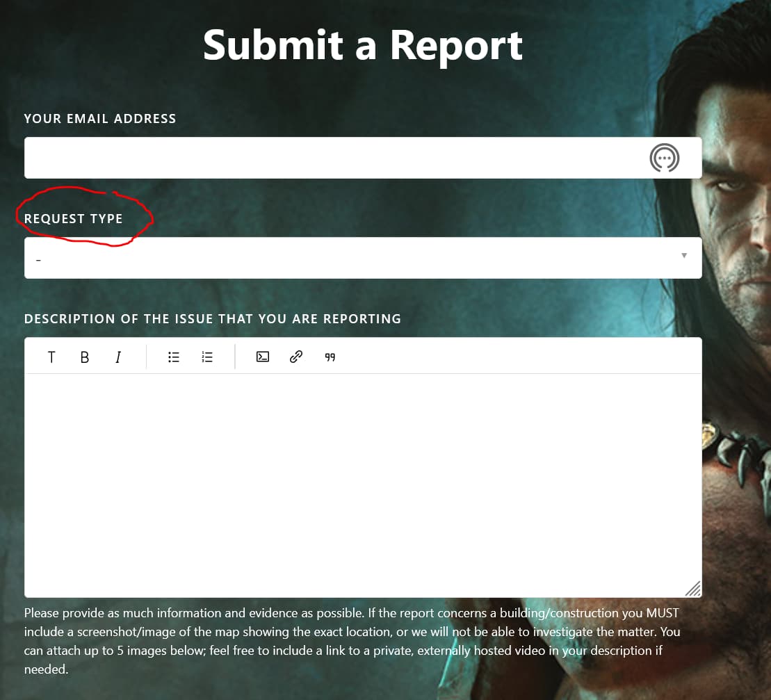Insert a block quote
This screenshot has height=700, width=771.
330,357
